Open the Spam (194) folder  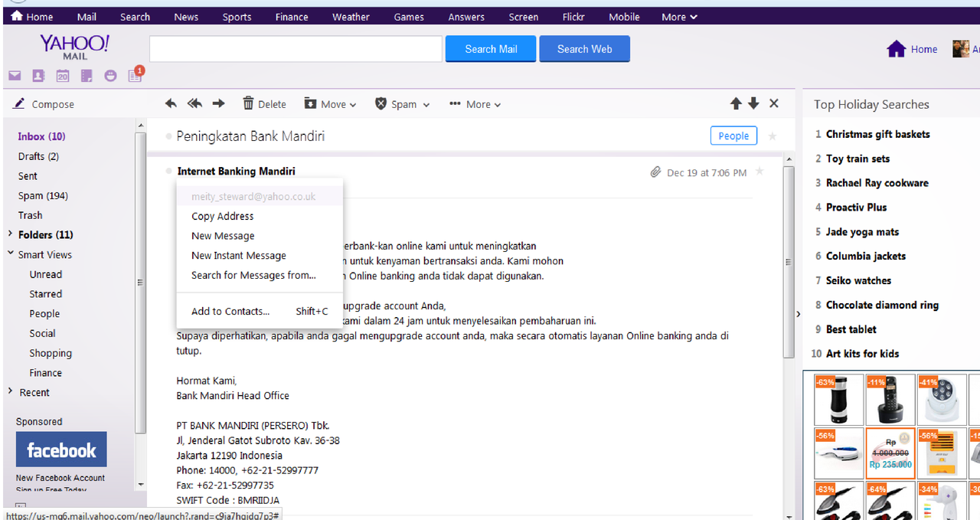pos(43,195)
